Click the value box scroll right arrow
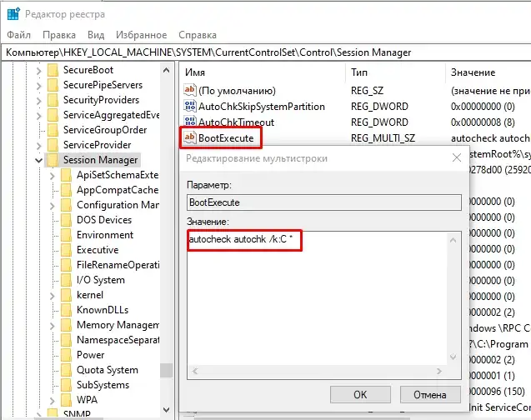 [x=438, y=372]
